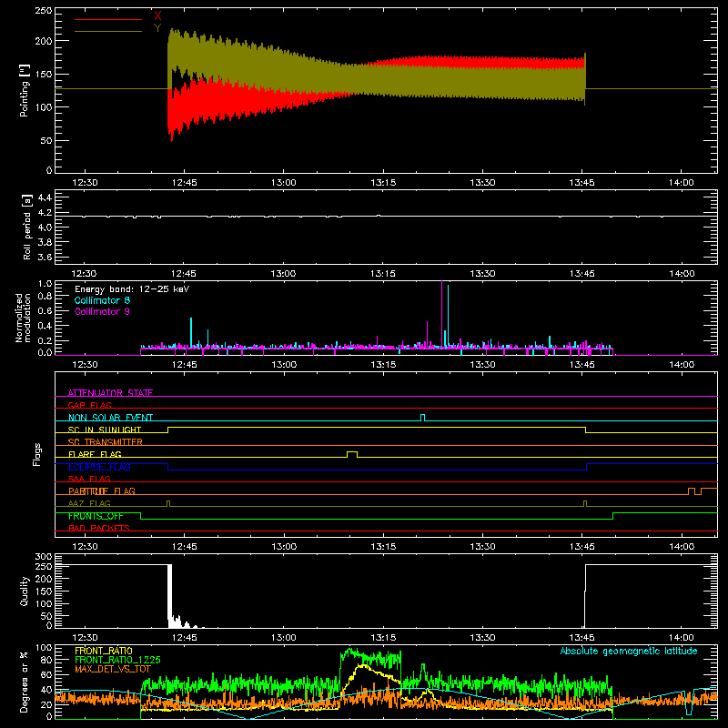This screenshot has width=728, height=728.
Task: Click the NON_SOLAR_EVENT pulse marker
Action: pyautogui.click(x=422, y=418)
